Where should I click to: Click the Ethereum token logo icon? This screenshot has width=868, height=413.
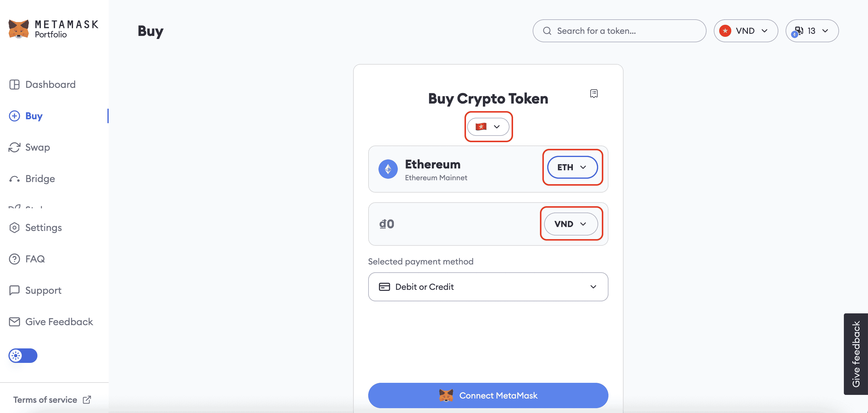click(388, 169)
